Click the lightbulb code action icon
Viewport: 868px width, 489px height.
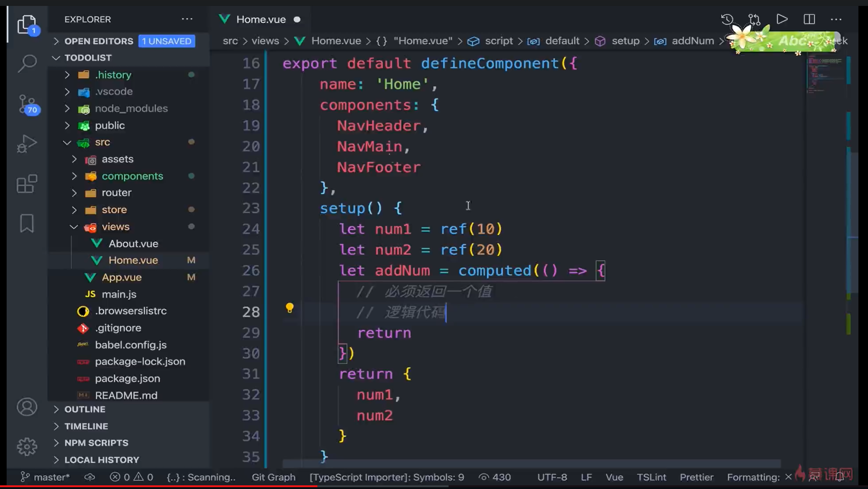290,308
